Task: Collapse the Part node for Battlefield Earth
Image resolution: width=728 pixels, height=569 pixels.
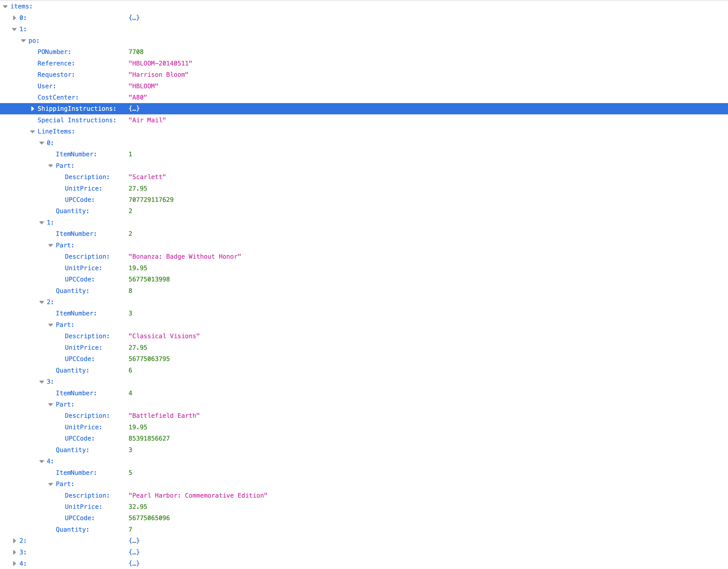Action: point(51,405)
